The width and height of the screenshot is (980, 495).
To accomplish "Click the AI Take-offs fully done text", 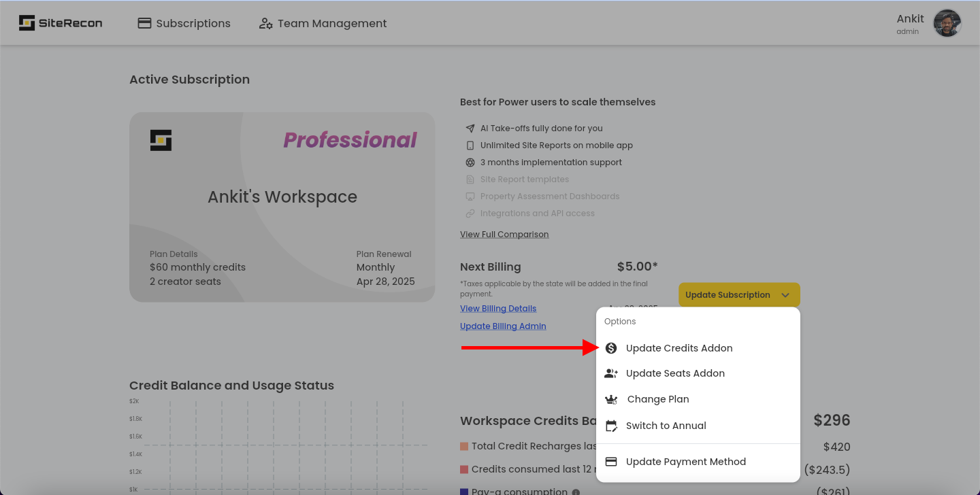I will [x=542, y=129].
